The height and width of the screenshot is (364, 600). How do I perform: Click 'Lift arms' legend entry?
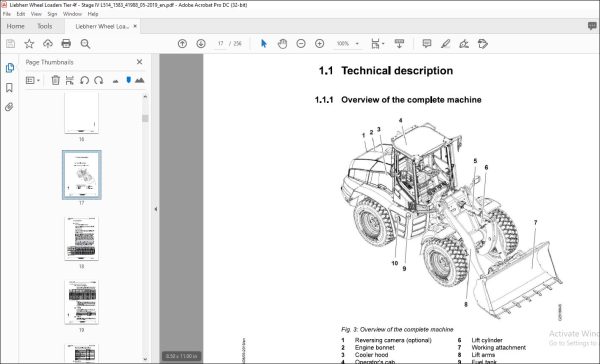pyautogui.click(x=483, y=355)
